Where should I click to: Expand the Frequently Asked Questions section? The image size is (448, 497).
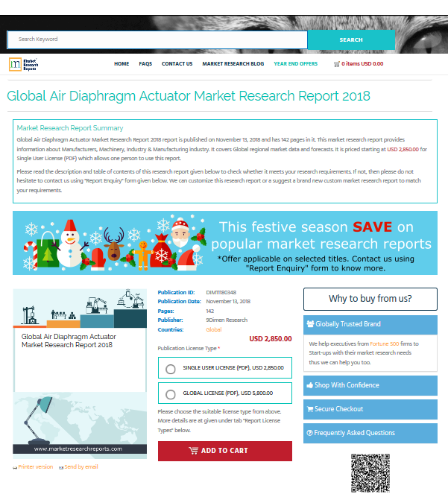[x=370, y=433]
